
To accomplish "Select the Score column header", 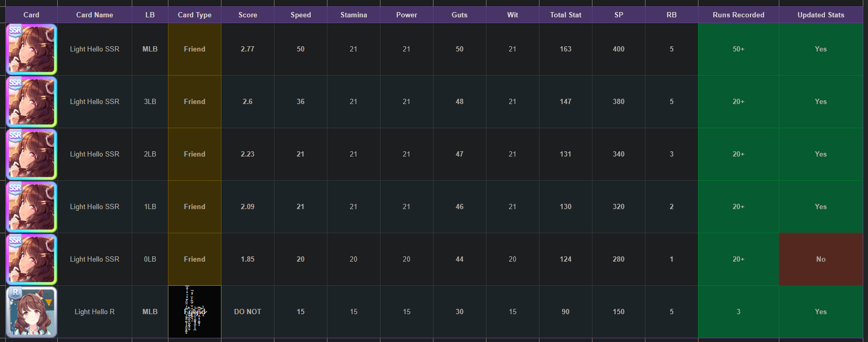I will [x=248, y=15].
